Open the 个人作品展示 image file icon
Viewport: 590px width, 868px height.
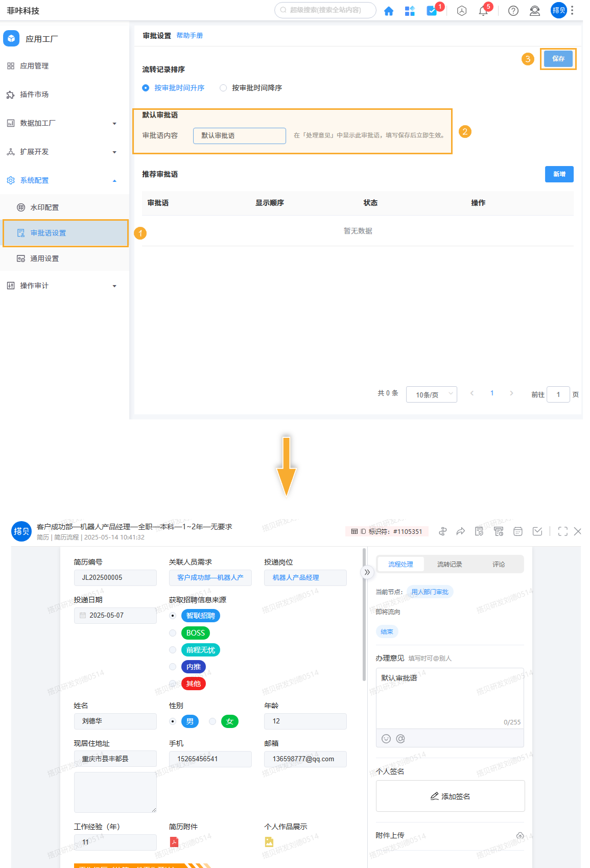tap(269, 842)
